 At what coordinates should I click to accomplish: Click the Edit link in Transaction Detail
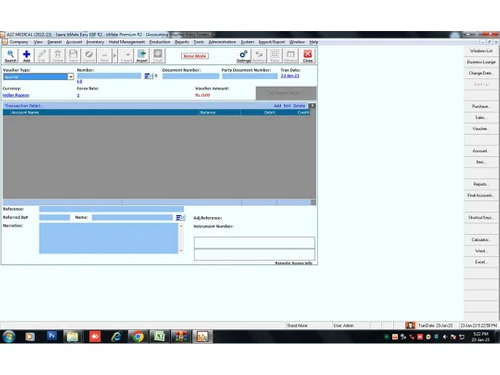coord(287,106)
